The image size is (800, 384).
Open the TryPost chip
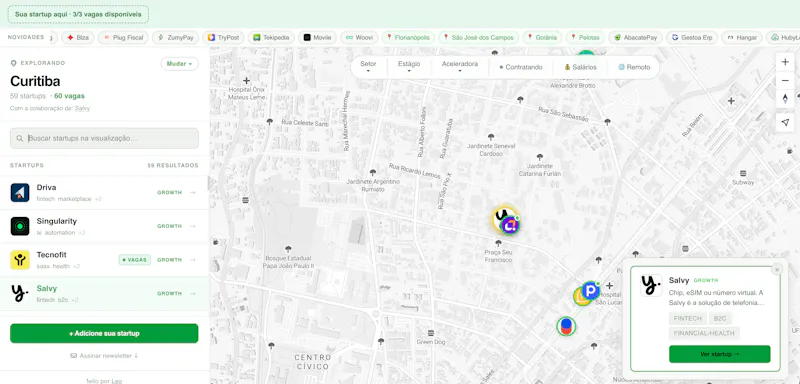pyautogui.click(x=223, y=38)
